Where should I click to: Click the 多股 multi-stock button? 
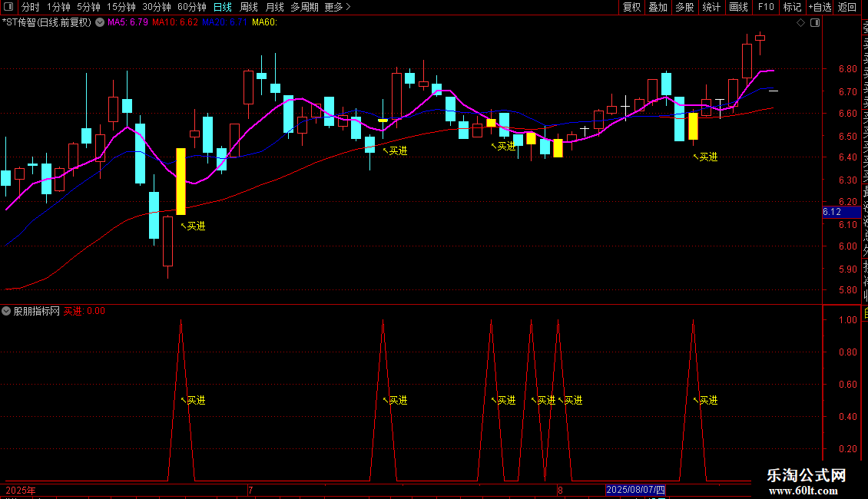pos(684,7)
